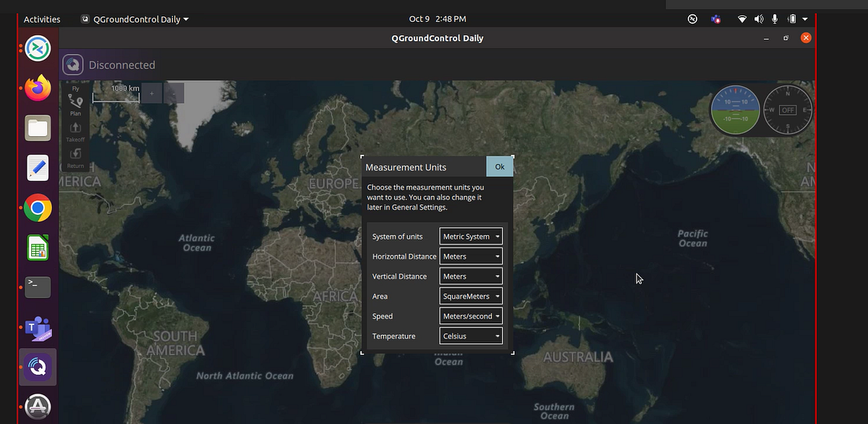
Task: Click the attitude horizon indicator
Action: point(736,110)
